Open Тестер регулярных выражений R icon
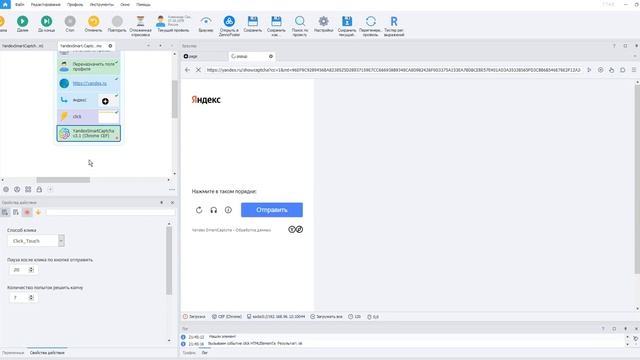The image size is (640, 360). 394,21
